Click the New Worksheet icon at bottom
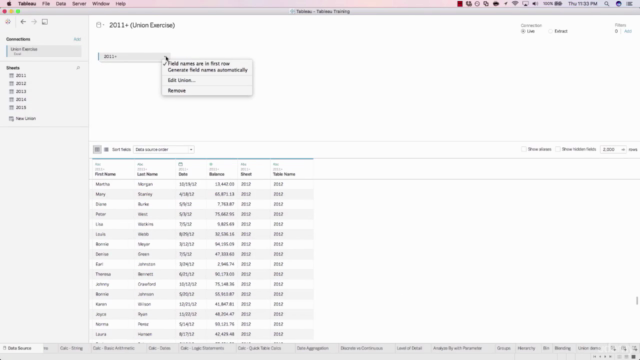 click(613, 348)
